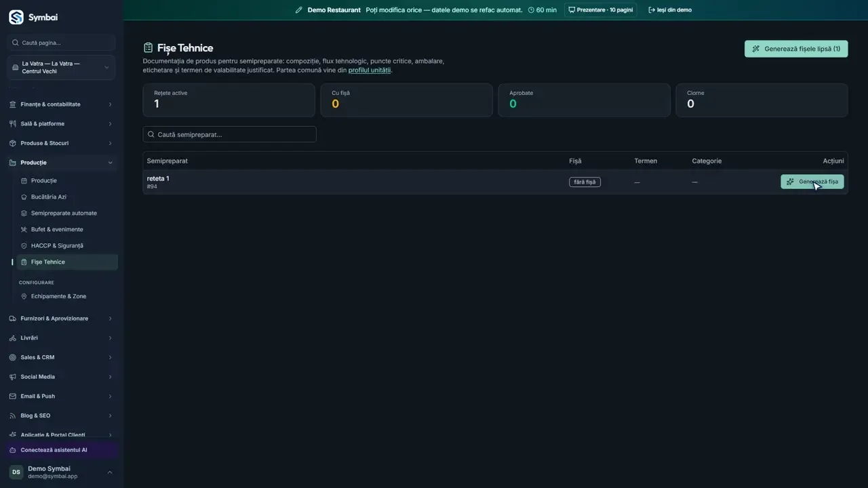Expand the Finanțe & contabilitate chevron
868x488 pixels.
pos(110,104)
